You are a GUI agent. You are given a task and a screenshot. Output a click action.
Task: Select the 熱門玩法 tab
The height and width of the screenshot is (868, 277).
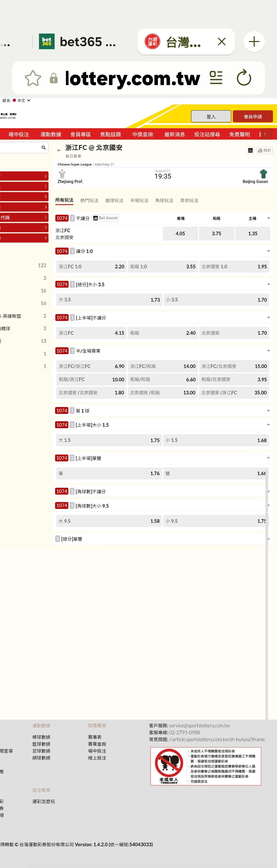89,200
